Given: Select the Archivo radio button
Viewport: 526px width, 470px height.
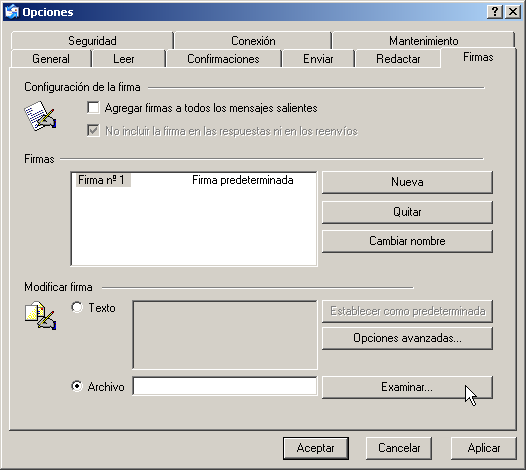Looking at the screenshot, I should click(x=77, y=386).
